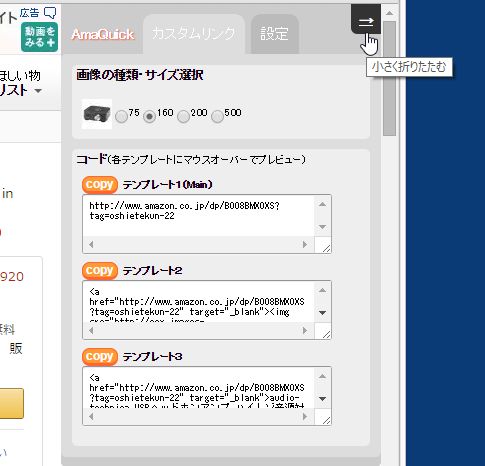Click the green 動画をみる button
The width and height of the screenshot is (485, 466).
point(39,37)
